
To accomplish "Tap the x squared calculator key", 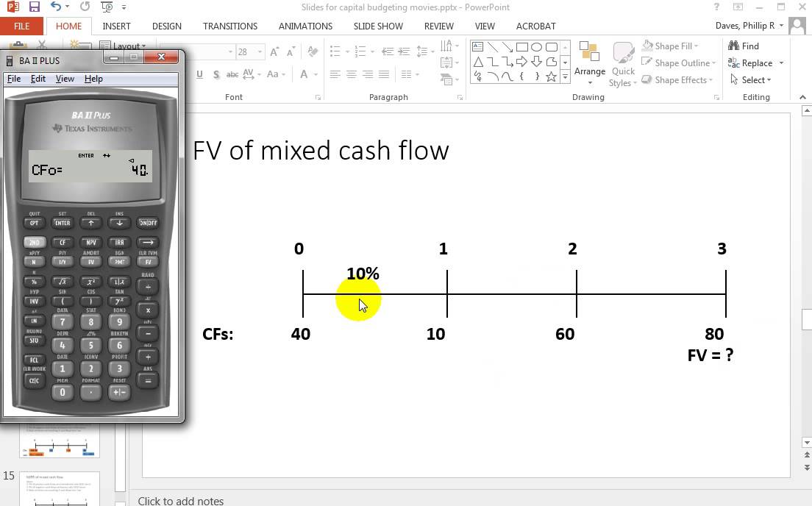I will click(90, 282).
